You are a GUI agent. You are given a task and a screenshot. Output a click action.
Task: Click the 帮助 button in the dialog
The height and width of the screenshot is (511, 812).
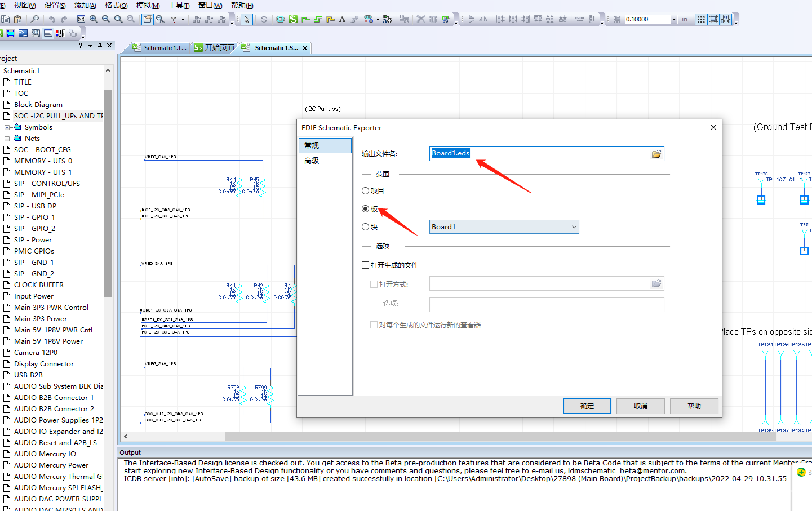pyautogui.click(x=694, y=406)
